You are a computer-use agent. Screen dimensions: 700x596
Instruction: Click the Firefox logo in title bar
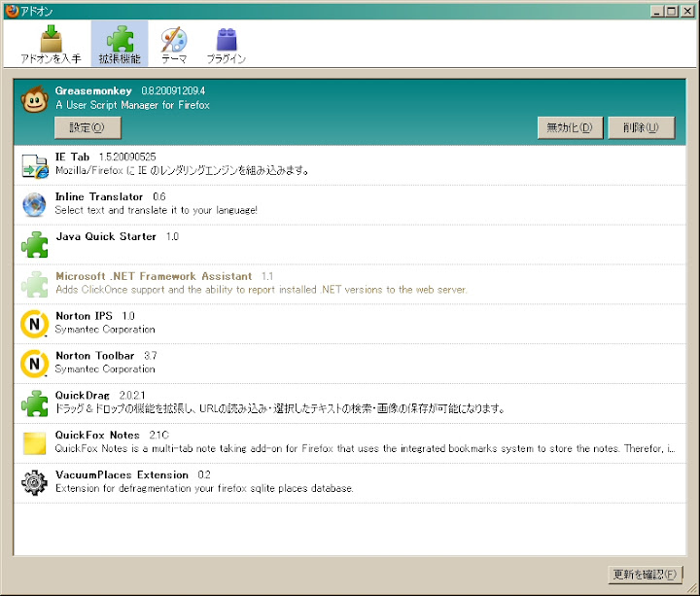pyautogui.click(x=12, y=11)
